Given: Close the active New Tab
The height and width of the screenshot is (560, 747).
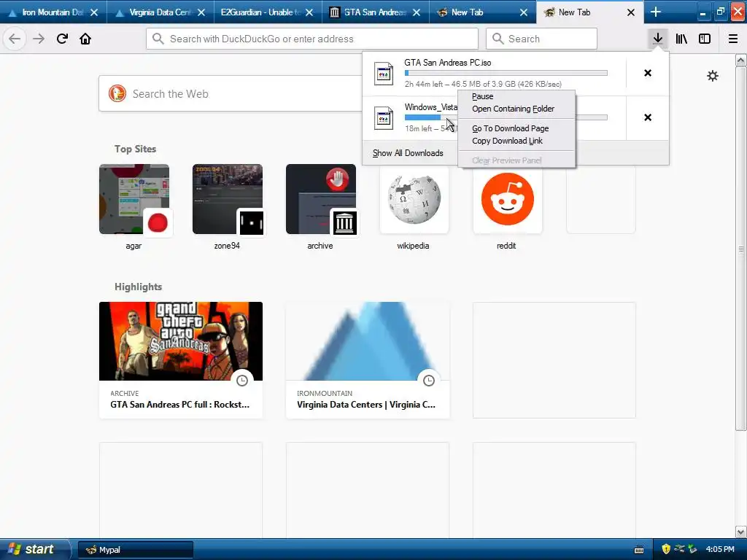Looking at the screenshot, I should (x=631, y=12).
